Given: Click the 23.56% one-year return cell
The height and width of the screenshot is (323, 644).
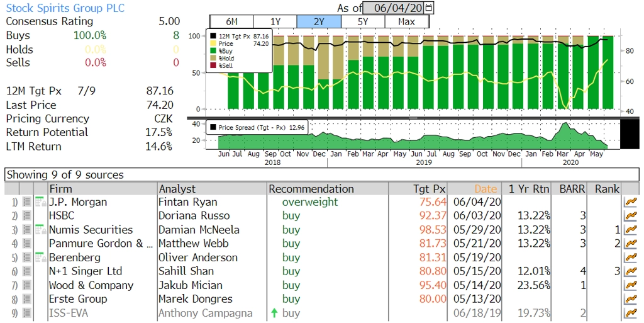Looking at the screenshot, I should click(533, 285).
